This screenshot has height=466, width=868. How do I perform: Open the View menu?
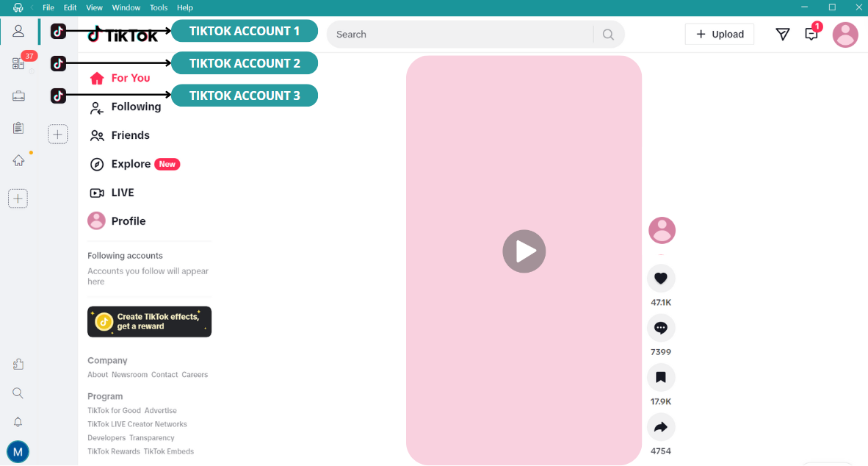[x=94, y=8]
